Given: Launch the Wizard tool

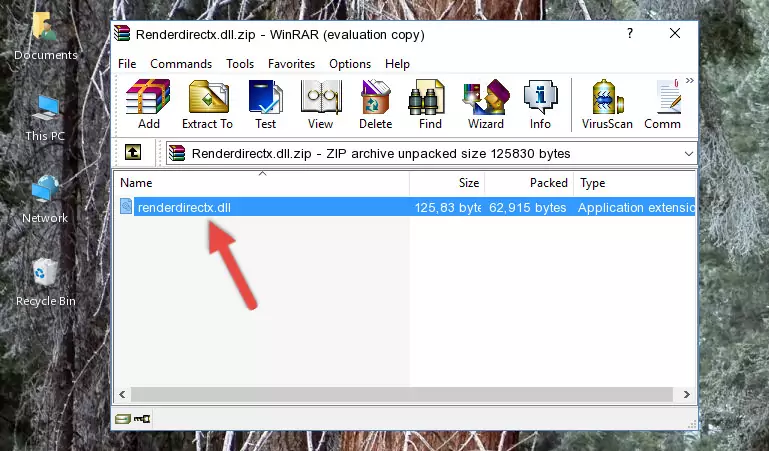Looking at the screenshot, I should click(486, 104).
